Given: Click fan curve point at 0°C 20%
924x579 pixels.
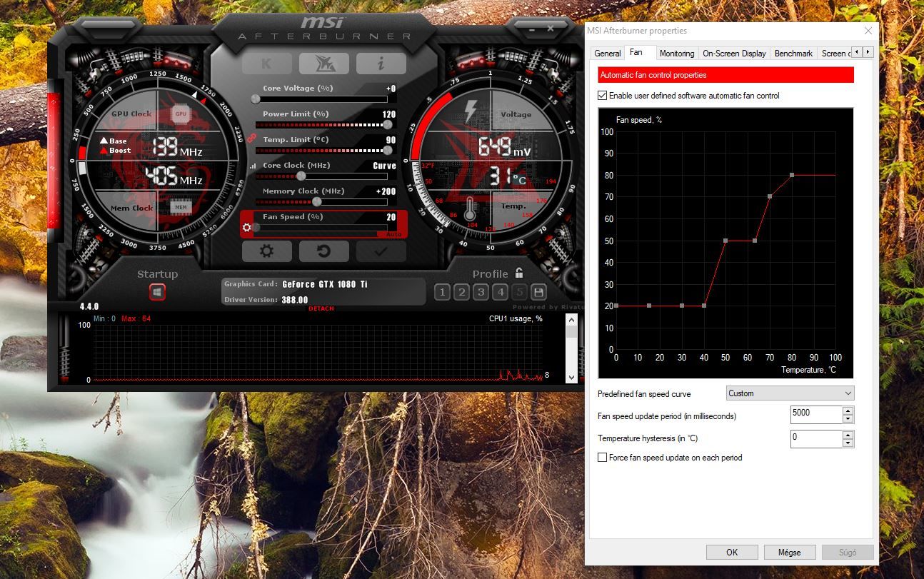Looking at the screenshot, I should click(x=616, y=306).
